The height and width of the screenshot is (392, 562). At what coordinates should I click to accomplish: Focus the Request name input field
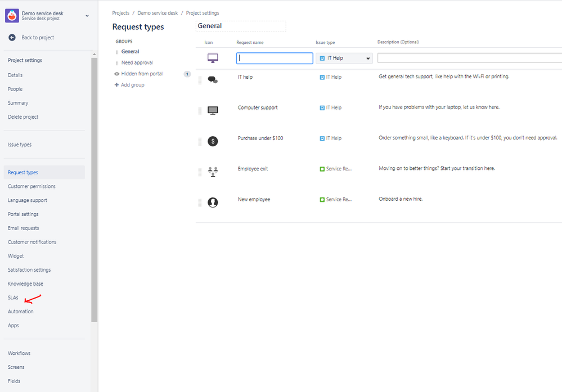click(x=275, y=58)
